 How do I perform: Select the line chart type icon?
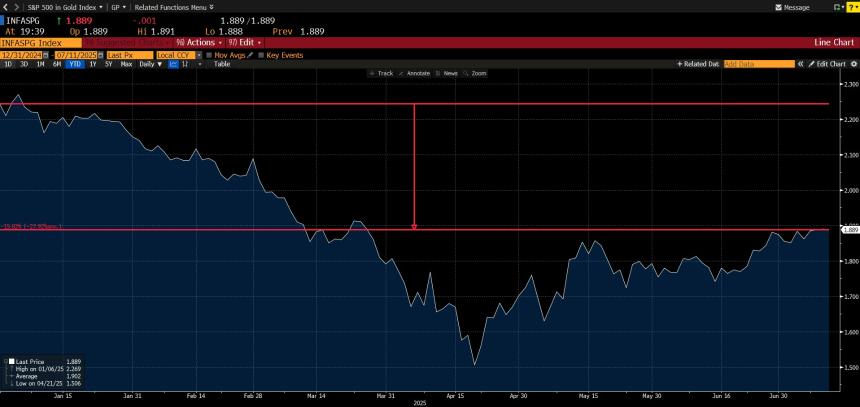173,64
